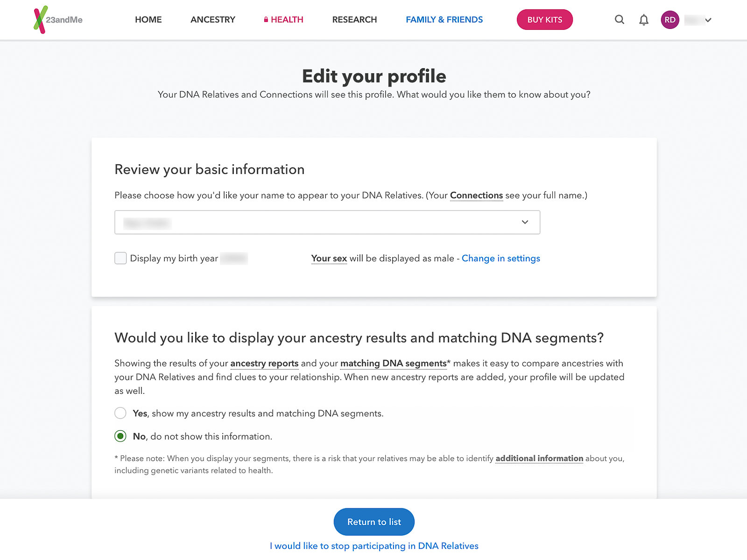This screenshot has height=560, width=747.
Task: Click the Buy Kits button
Action: [x=544, y=20]
